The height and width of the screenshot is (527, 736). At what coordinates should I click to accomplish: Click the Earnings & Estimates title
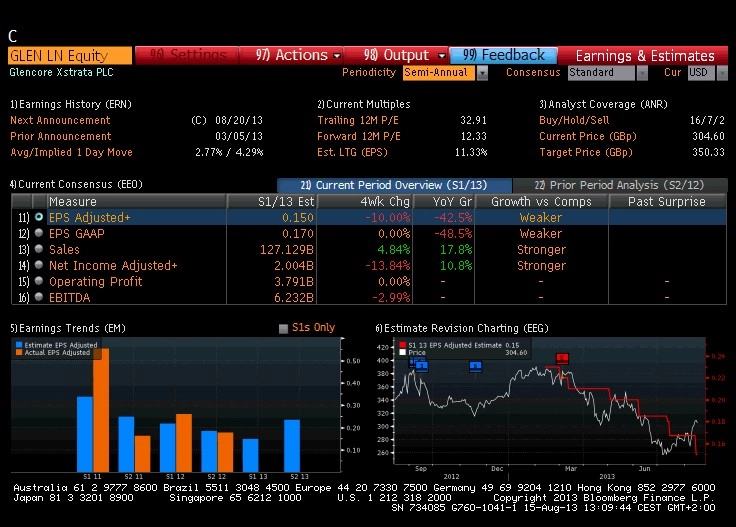(645, 56)
